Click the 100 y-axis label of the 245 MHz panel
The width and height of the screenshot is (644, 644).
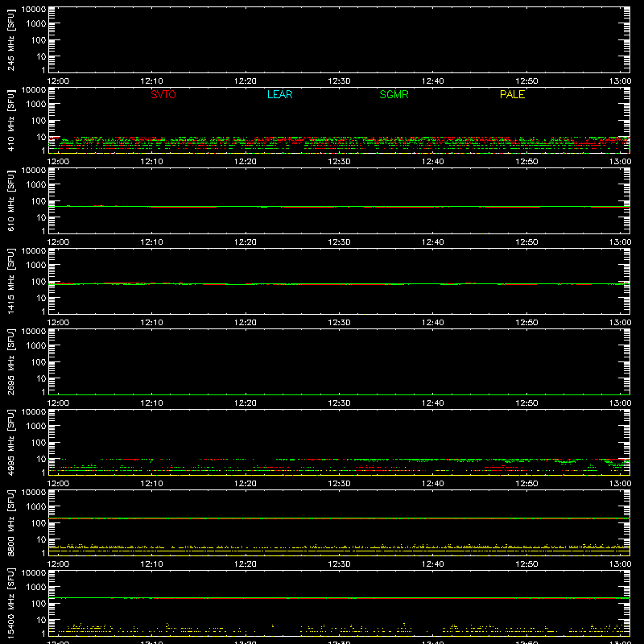click(39, 40)
